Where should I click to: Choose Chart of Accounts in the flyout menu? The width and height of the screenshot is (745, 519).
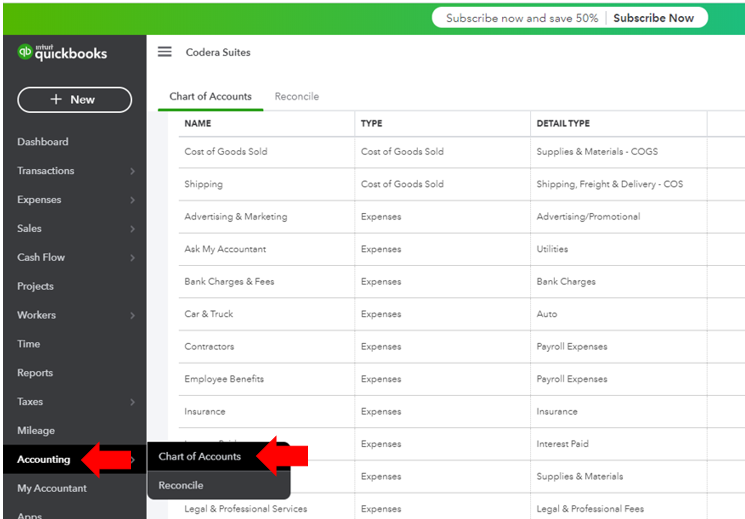(x=200, y=456)
